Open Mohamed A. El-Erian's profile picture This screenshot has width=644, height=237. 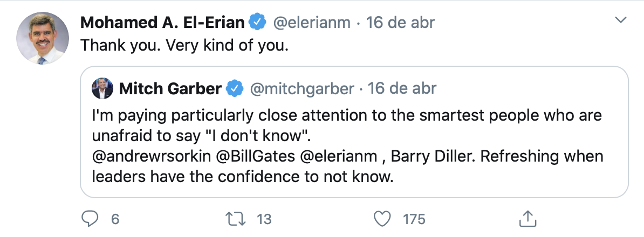[43, 38]
